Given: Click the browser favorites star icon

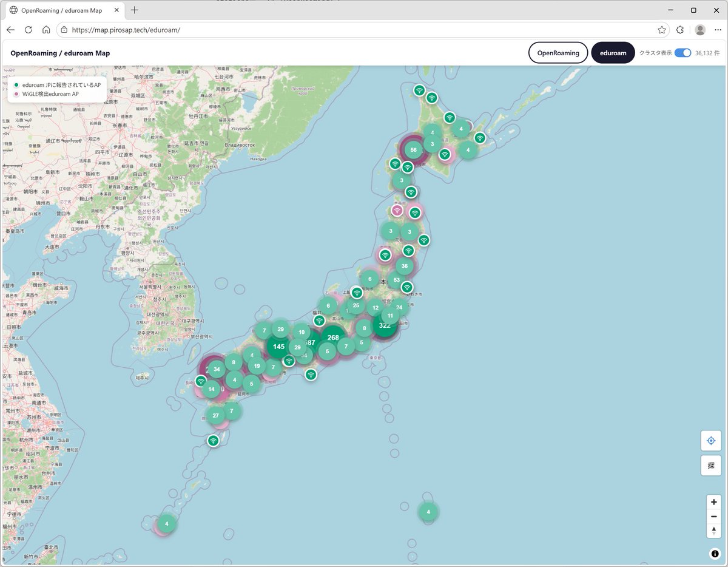Looking at the screenshot, I should point(661,29).
